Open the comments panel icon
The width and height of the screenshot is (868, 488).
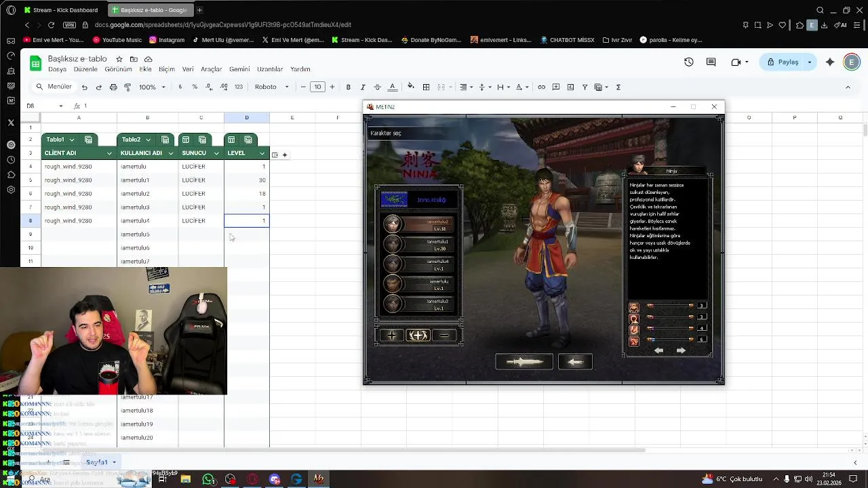click(711, 62)
